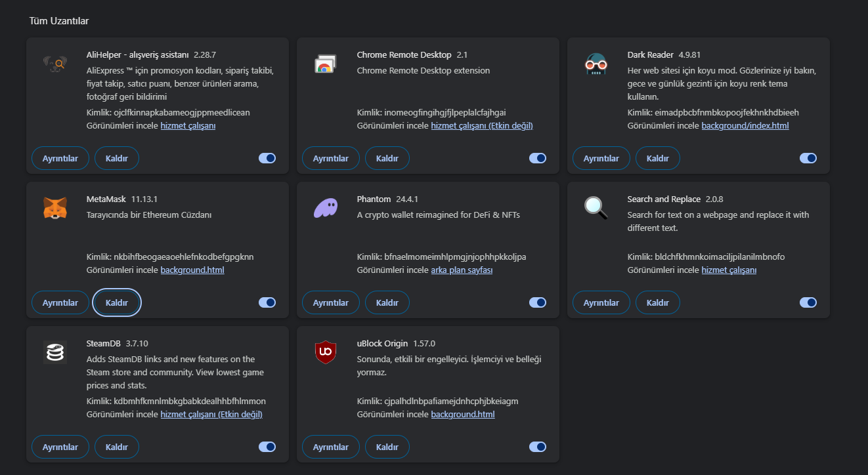Click the Chrome Remote Desktop icon
Screen dimensions: 868x475
click(x=326, y=64)
